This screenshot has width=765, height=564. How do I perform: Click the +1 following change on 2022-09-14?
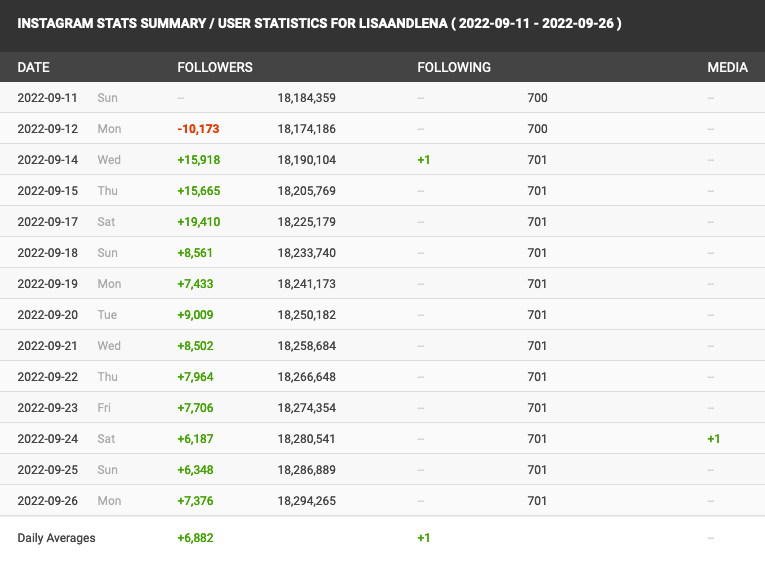click(x=424, y=160)
